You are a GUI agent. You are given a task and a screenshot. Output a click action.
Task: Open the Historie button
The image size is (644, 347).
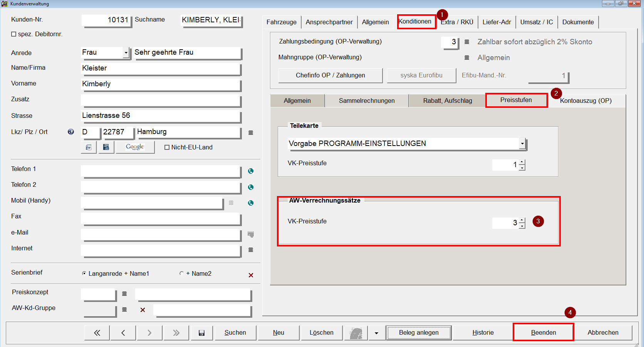(x=483, y=333)
